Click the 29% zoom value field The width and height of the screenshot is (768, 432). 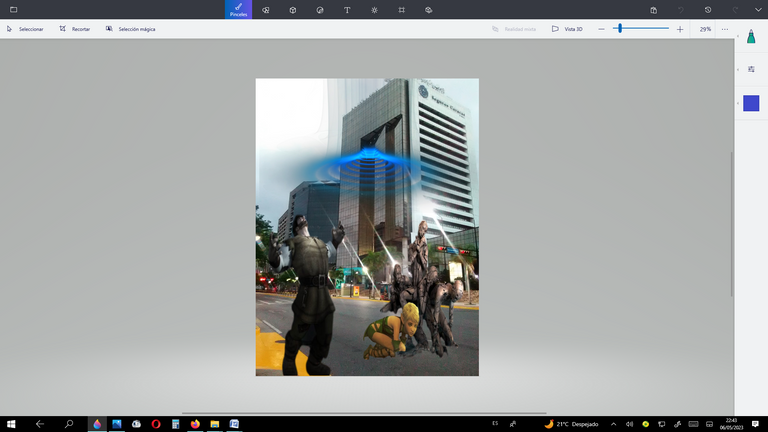click(x=704, y=29)
